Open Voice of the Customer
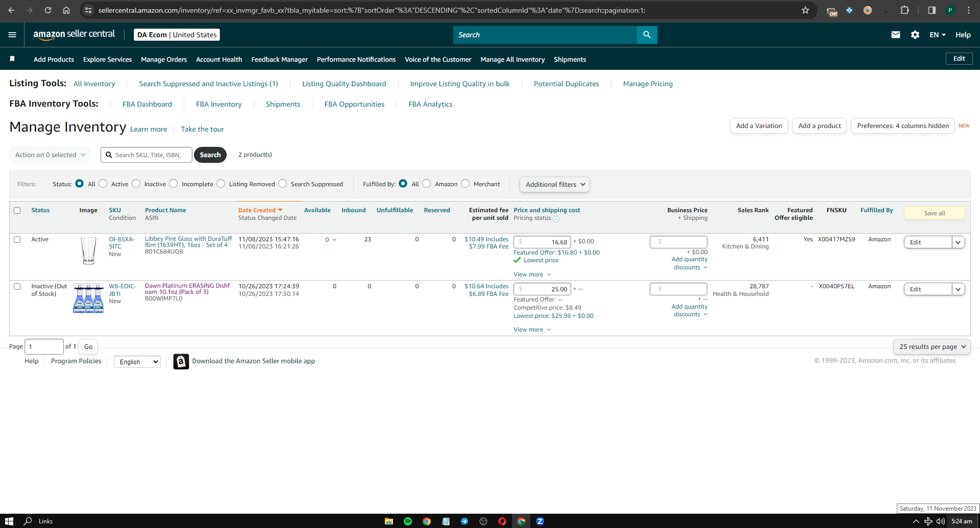 click(438, 59)
